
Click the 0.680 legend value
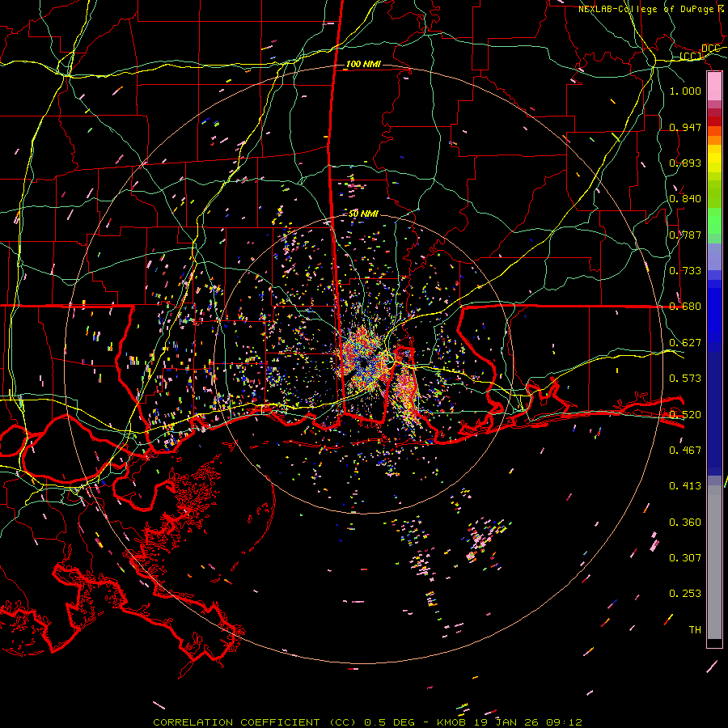tap(685, 307)
